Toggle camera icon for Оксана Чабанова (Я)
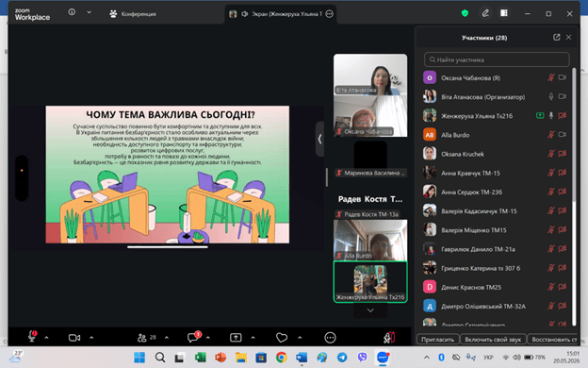This screenshot has width=588, height=368. tap(563, 77)
